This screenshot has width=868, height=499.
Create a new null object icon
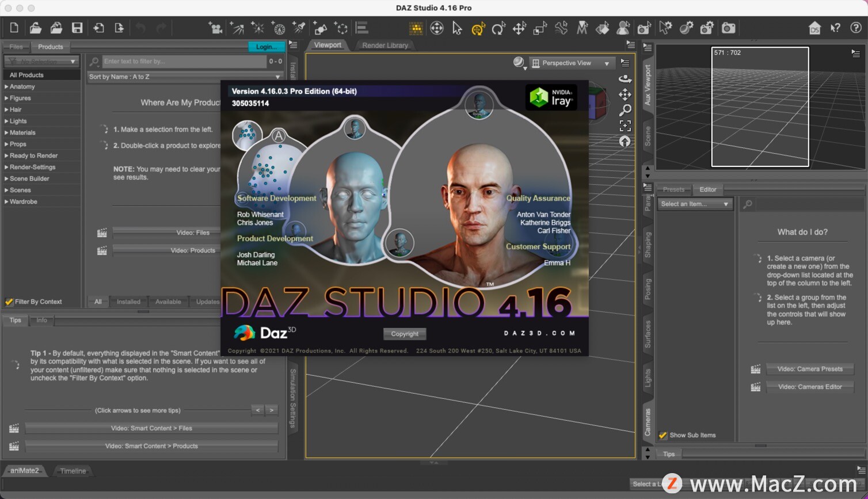coord(342,28)
